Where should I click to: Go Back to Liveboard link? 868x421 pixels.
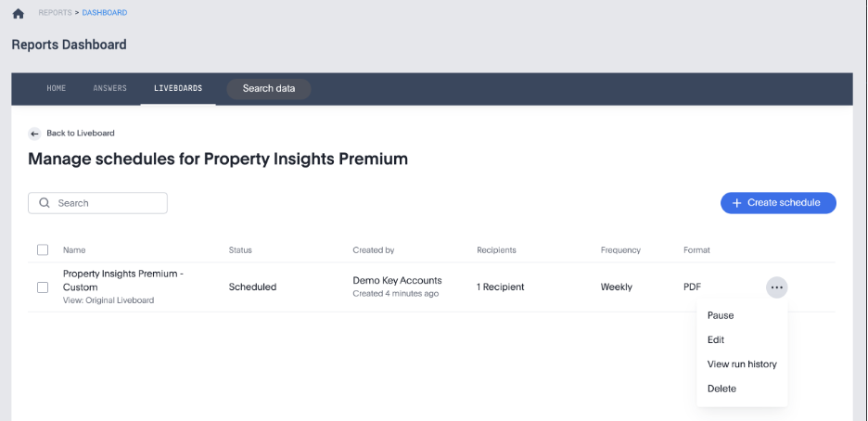coord(80,134)
